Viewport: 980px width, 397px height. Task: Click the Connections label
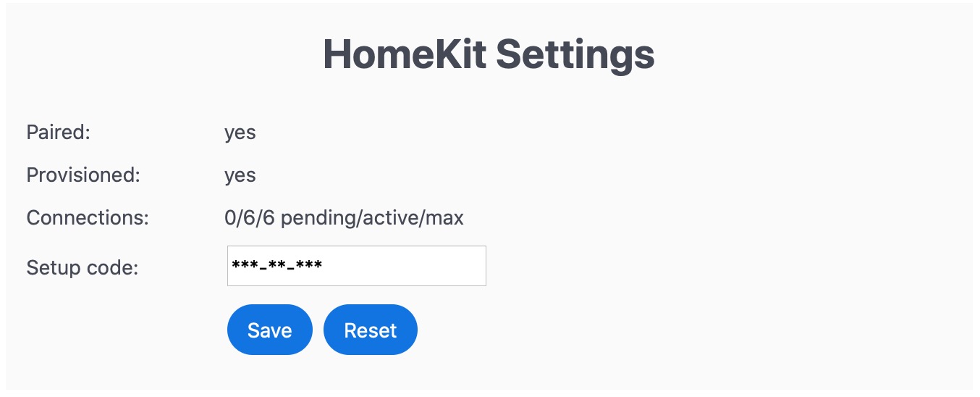(x=88, y=217)
